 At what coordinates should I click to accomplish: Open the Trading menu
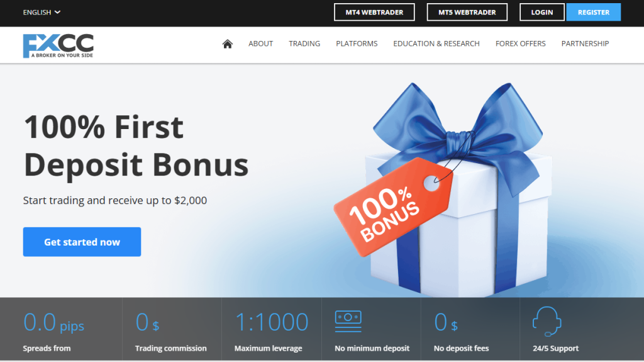coord(304,43)
